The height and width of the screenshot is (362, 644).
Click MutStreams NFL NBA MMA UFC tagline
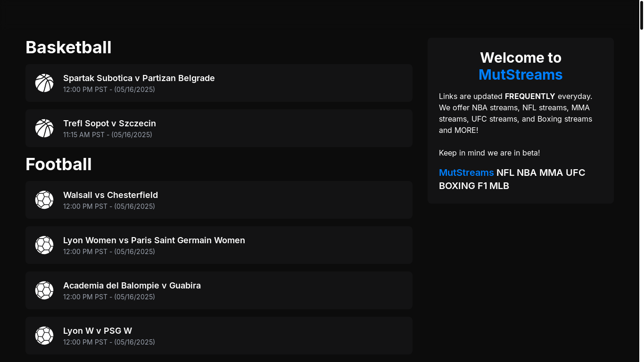pos(512,179)
